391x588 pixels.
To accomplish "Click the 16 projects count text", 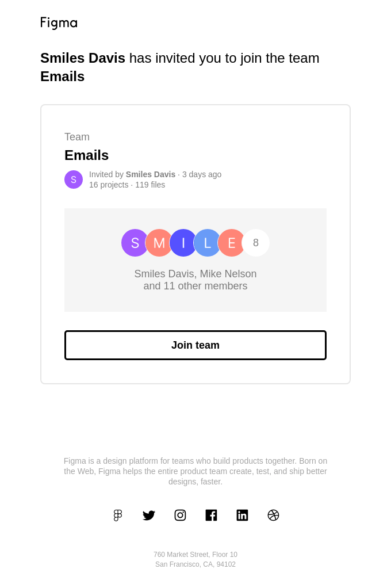I will tap(109, 185).
